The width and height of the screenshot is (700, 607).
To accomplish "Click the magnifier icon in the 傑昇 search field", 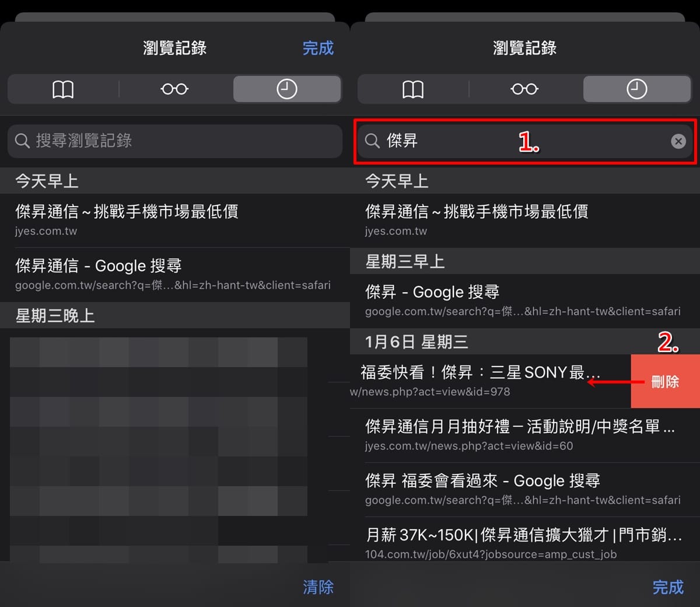I will tap(372, 141).
